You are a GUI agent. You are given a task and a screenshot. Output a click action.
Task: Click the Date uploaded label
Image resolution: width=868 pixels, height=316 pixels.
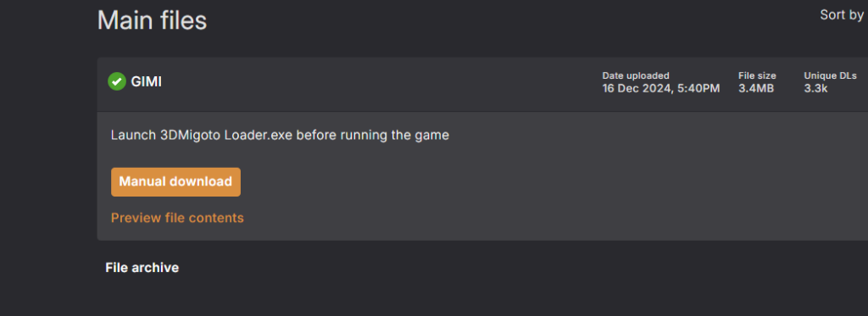[636, 75]
